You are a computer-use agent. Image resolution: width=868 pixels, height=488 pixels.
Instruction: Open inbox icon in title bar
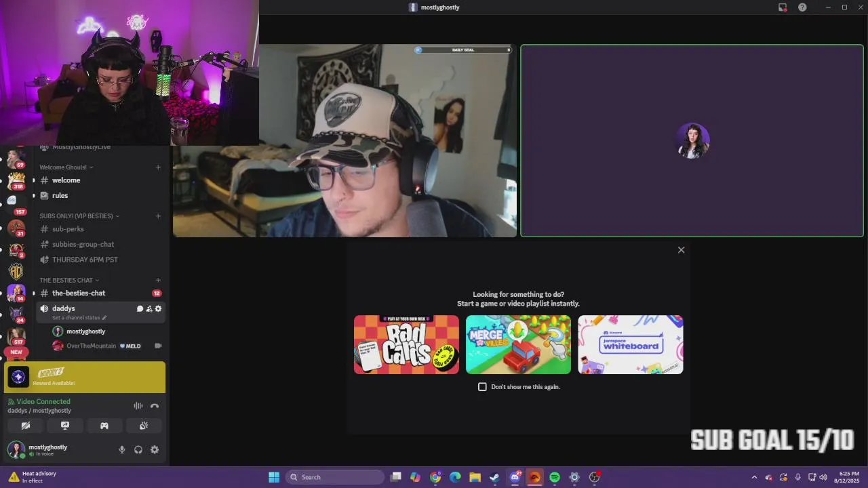(783, 7)
